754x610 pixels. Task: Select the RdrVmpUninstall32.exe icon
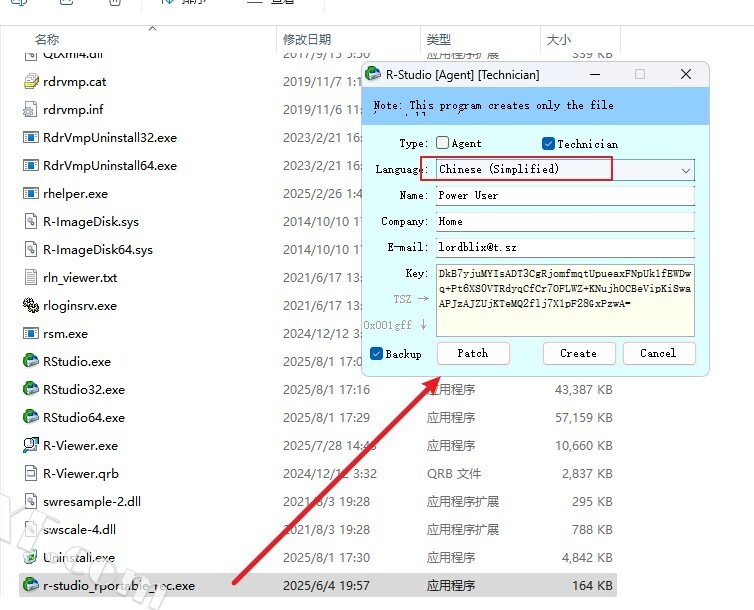pyautogui.click(x=31, y=137)
